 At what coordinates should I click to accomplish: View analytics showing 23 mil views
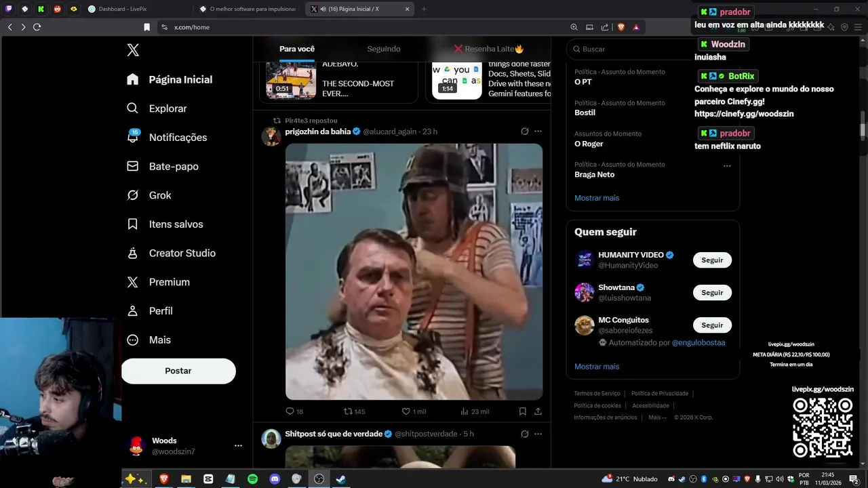click(474, 411)
